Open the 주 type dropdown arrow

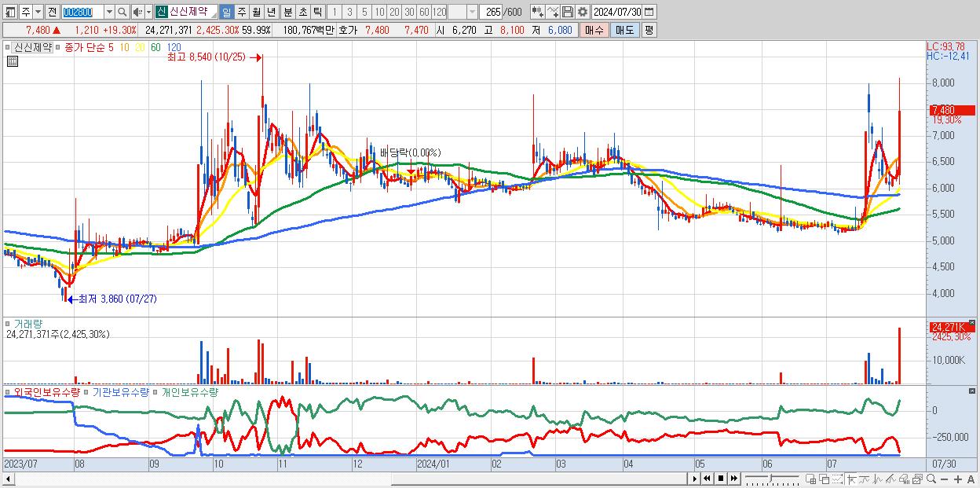tap(38, 12)
